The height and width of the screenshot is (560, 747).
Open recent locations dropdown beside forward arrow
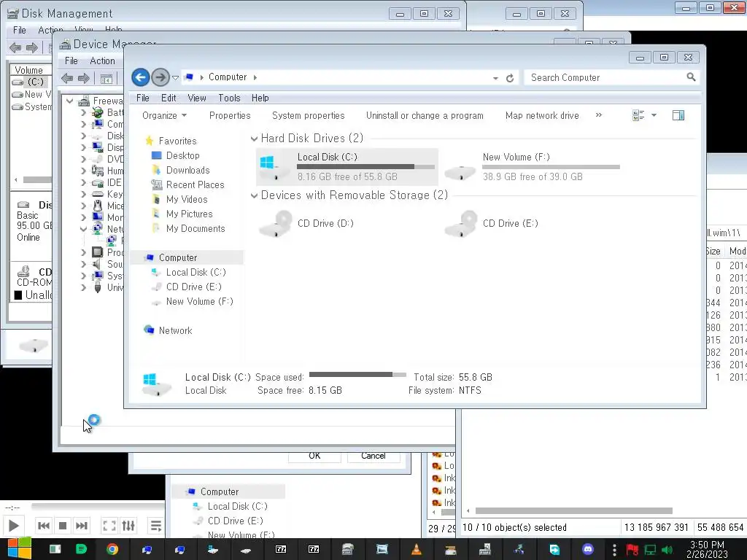coord(175,77)
